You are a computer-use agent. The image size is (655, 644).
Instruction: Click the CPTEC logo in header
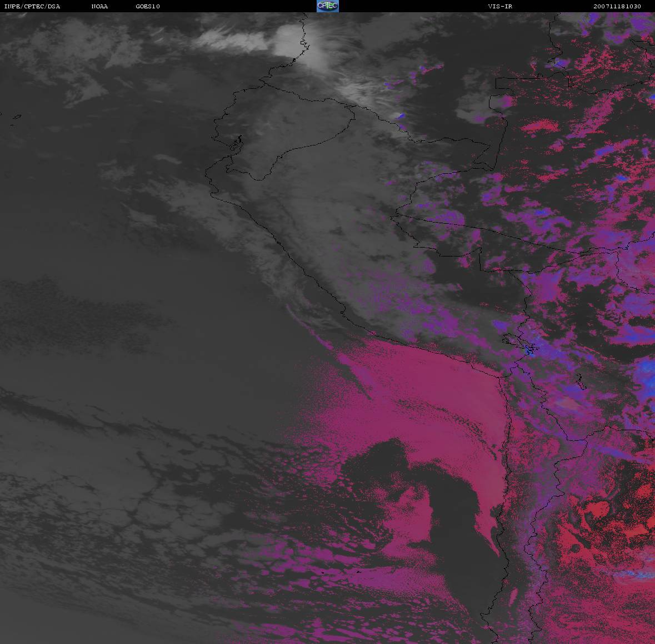point(327,6)
